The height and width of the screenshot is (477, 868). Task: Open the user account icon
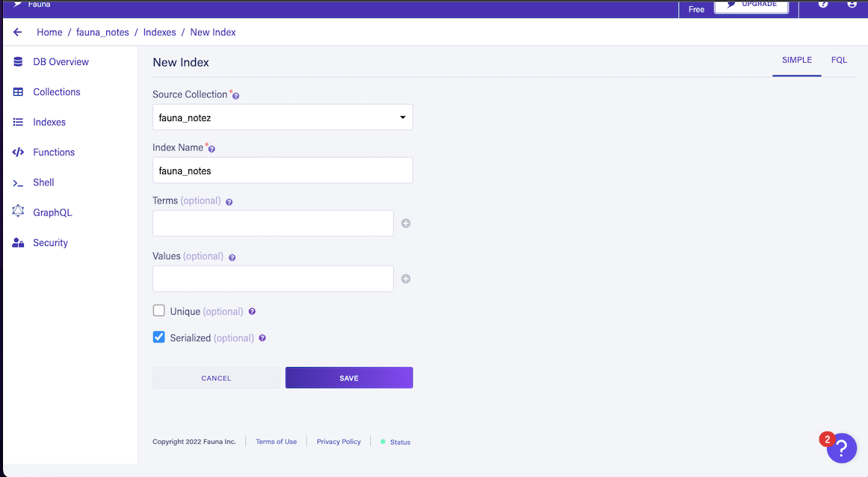coord(852,4)
